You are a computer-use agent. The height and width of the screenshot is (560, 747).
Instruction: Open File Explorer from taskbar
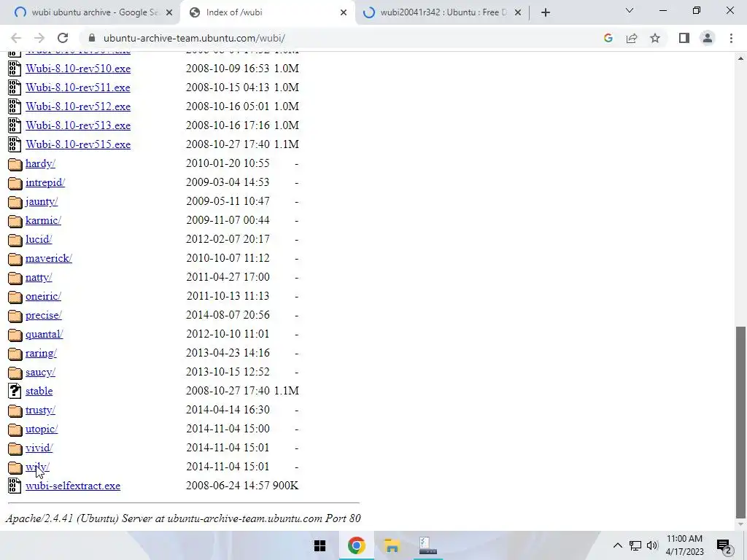click(392, 545)
